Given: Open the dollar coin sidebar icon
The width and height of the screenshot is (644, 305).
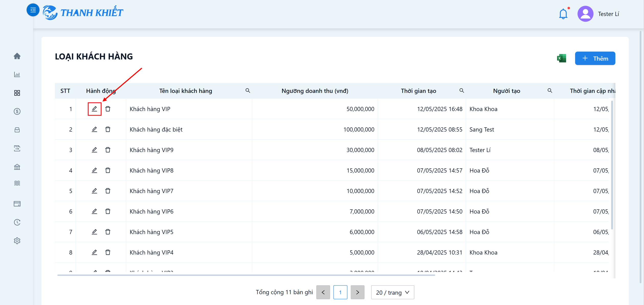Looking at the screenshot, I should tap(17, 111).
